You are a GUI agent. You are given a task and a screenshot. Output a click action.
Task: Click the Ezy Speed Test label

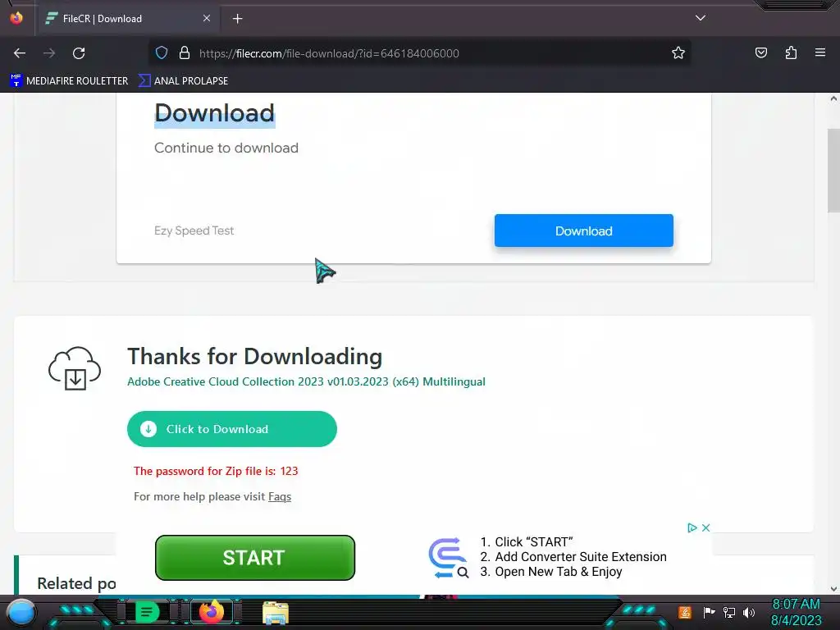coord(194,231)
